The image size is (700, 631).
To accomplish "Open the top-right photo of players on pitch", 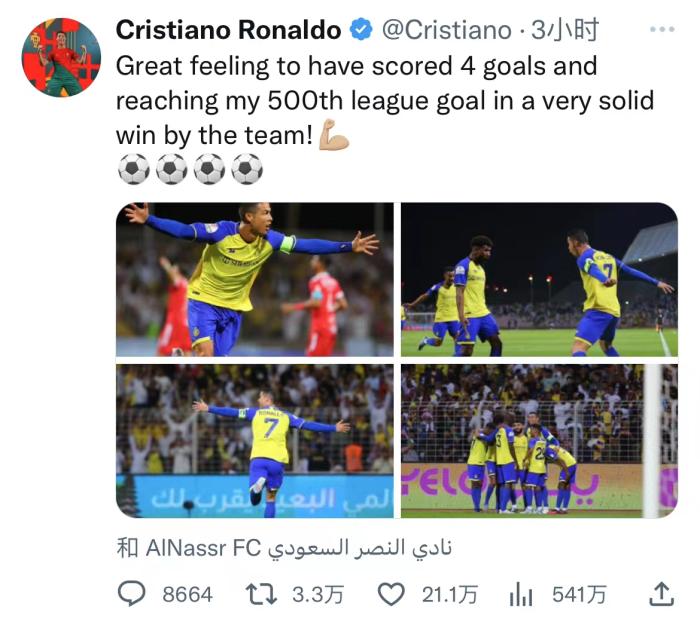I will click(x=539, y=279).
